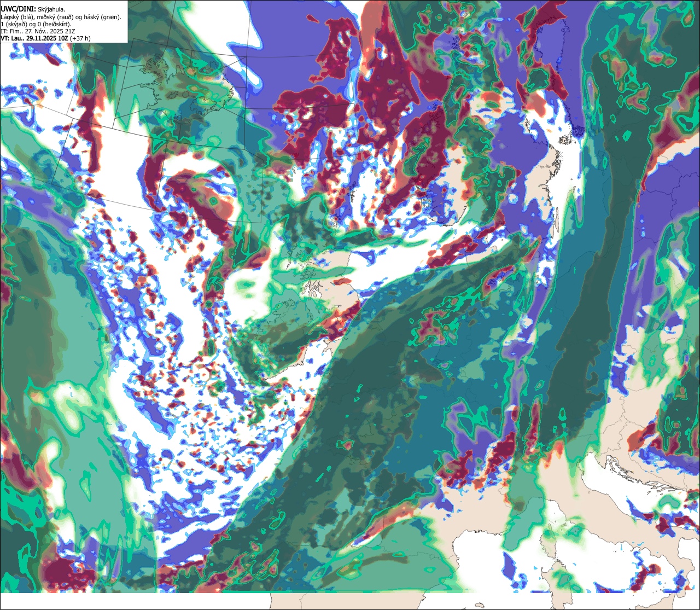Select the "1 (skýjað) og 0 (heiðskírt)." line
Screen dimensions: 700x610
click(36, 24)
